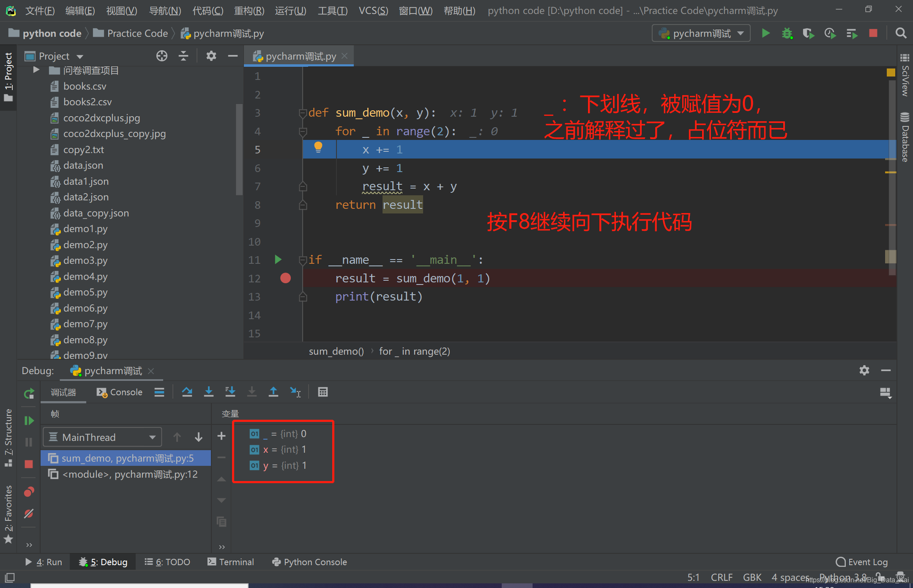Toggle the Mute Breakpoints icon

[29, 514]
